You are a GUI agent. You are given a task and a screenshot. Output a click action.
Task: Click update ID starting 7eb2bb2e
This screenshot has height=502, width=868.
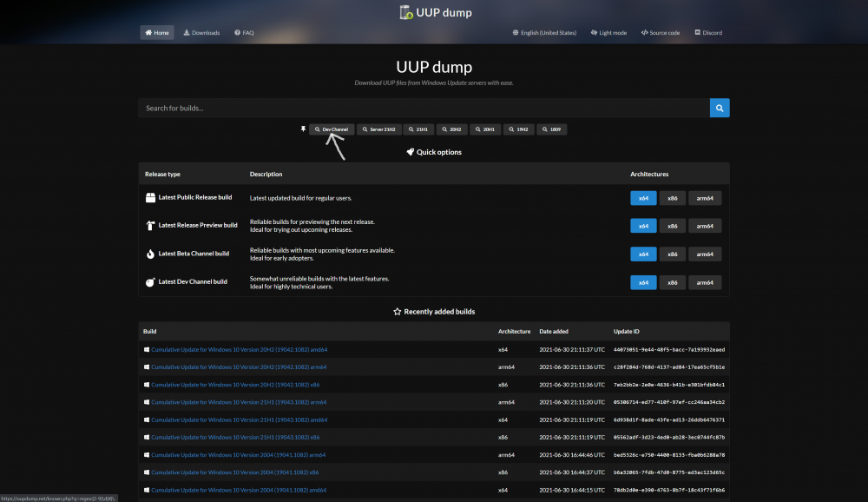(668, 385)
